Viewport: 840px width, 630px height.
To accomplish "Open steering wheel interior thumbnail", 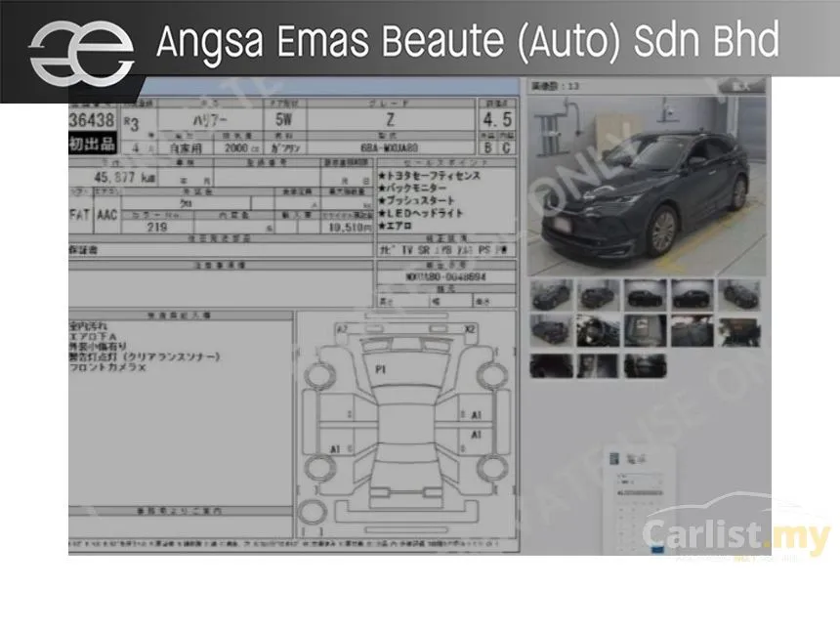I will (x=599, y=330).
